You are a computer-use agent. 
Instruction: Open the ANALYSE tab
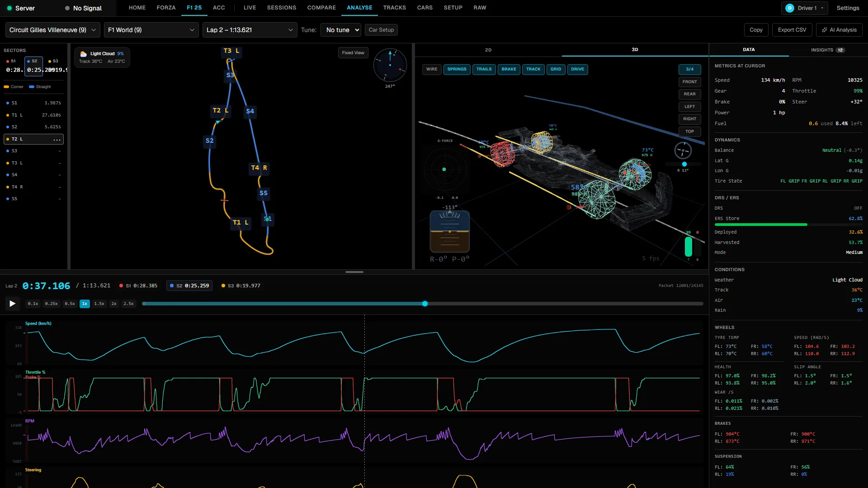click(x=360, y=8)
